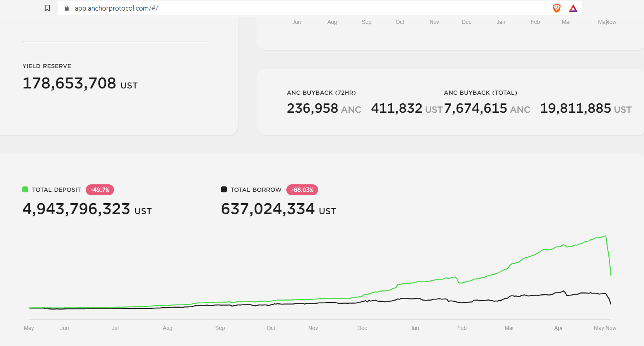Click the black Total Borrow legend square
644x346 pixels.
(224, 189)
